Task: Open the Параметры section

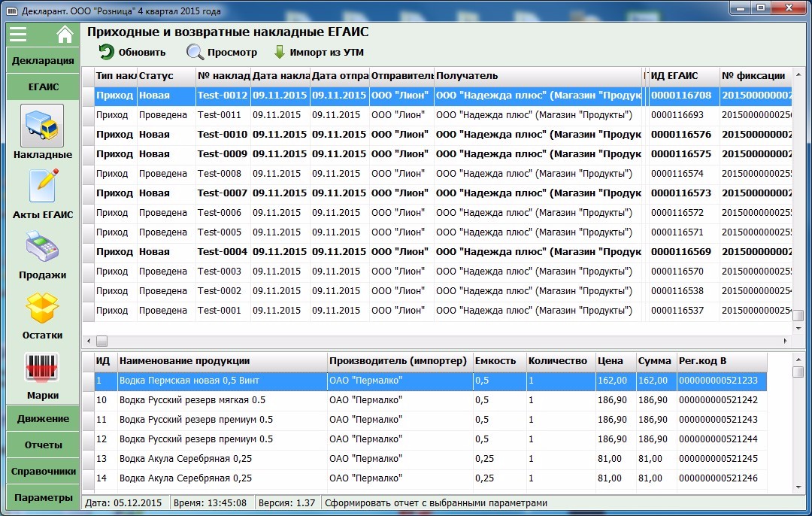Action: pyautogui.click(x=43, y=497)
